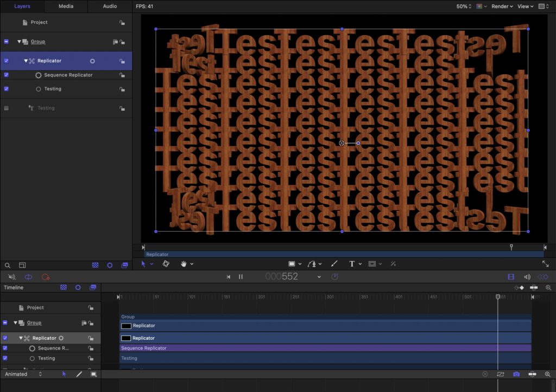Toggle show filters button below Layers list

(124, 265)
